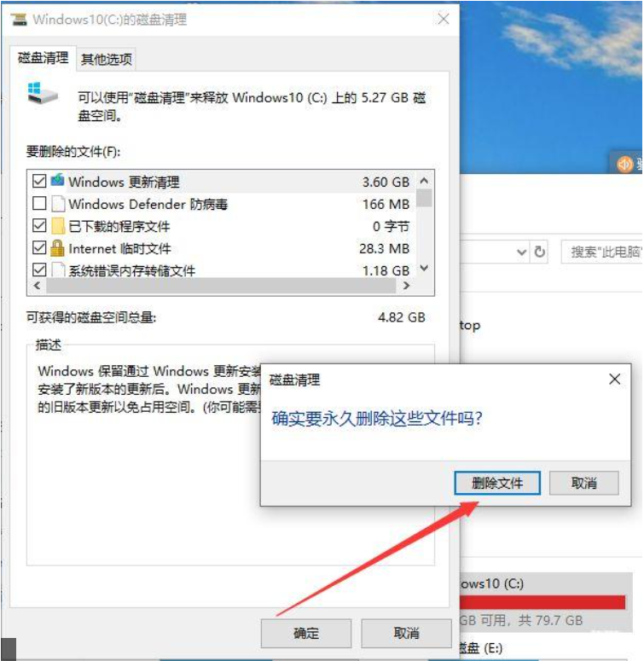This screenshot has height=661, width=644.
Task: Click the Windows Defender file icon
Action: [x=58, y=204]
